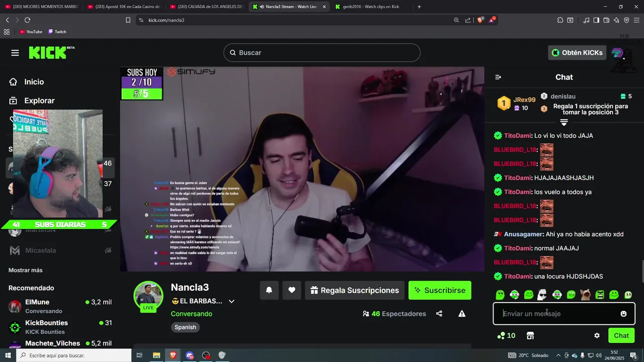Open Brave Rewards triangle icon
Viewport: 644px width, 362px height.
pos(492,20)
